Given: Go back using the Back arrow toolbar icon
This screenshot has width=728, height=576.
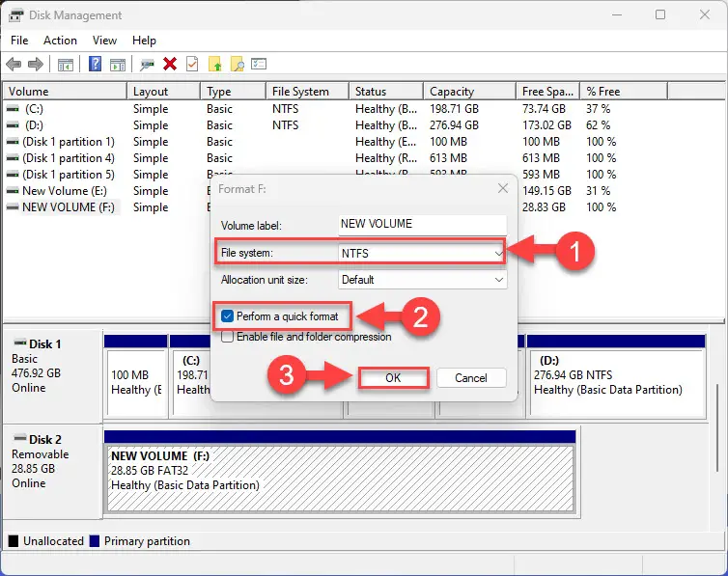Looking at the screenshot, I should point(14,64).
